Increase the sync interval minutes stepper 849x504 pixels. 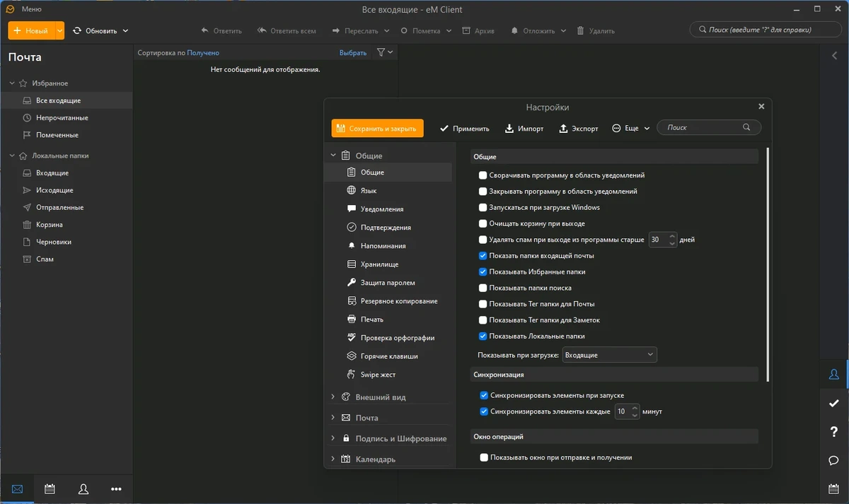[635, 408]
